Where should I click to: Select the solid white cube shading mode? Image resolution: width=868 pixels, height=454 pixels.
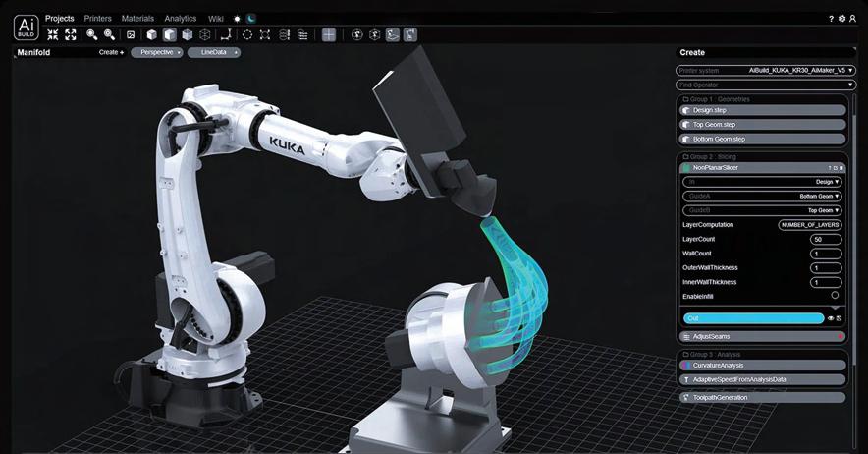click(x=151, y=35)
